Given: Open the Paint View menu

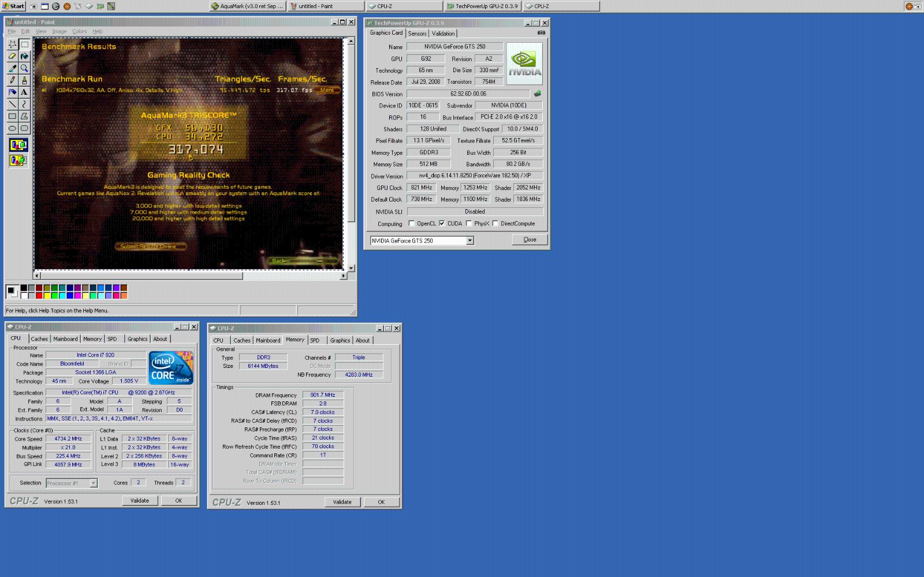Looking at the screenshot, I should pyautogui.click(x=41, y=31).
